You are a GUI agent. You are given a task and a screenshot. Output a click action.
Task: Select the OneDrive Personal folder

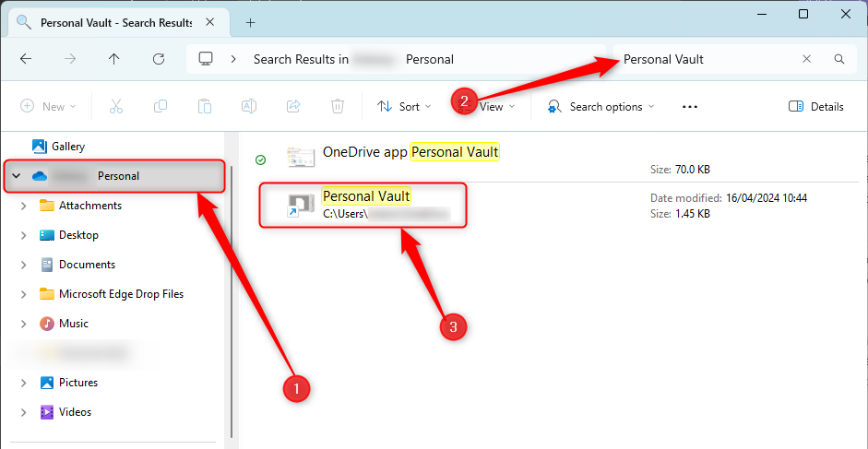[114, 176]
